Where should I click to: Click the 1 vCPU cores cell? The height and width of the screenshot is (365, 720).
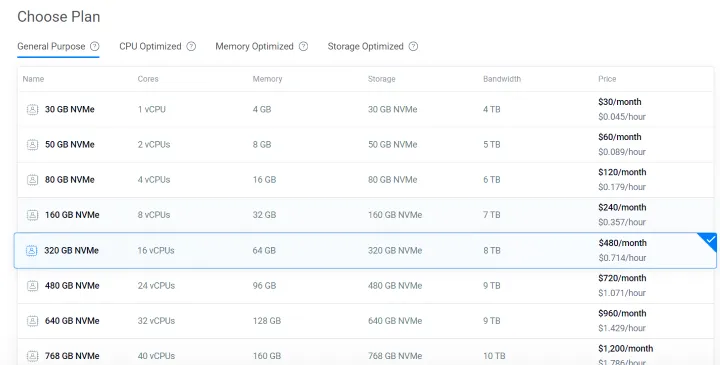click(x=152, y=109)
